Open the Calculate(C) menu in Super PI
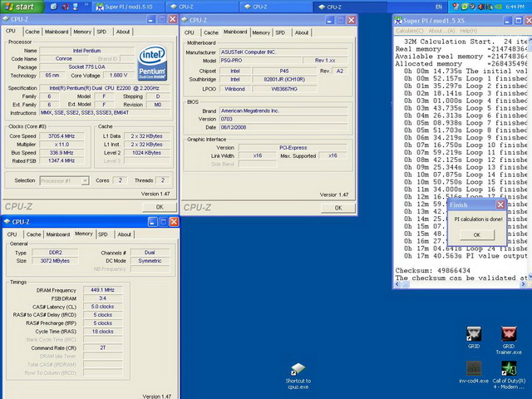 tap(408, 31)
